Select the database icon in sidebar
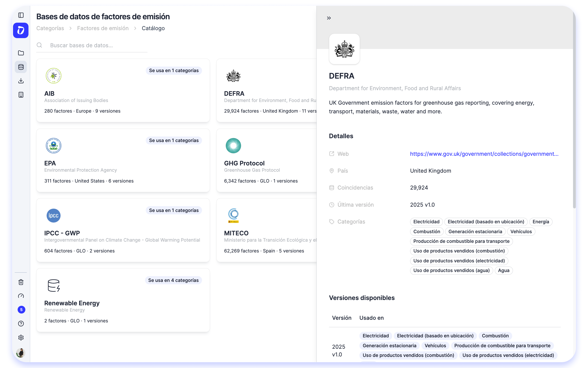 click(x=21, y=67)
